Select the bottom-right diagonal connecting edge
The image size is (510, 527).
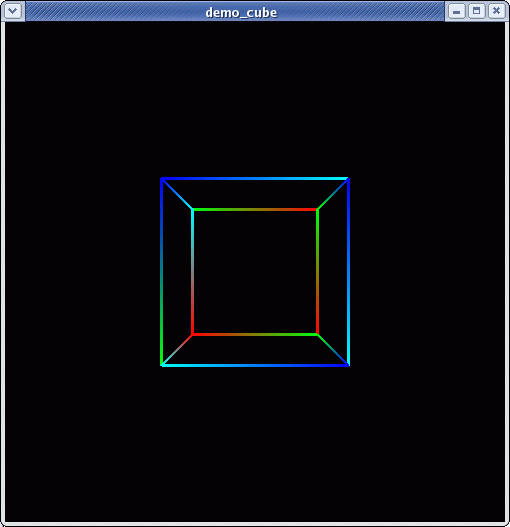(333, 350)
